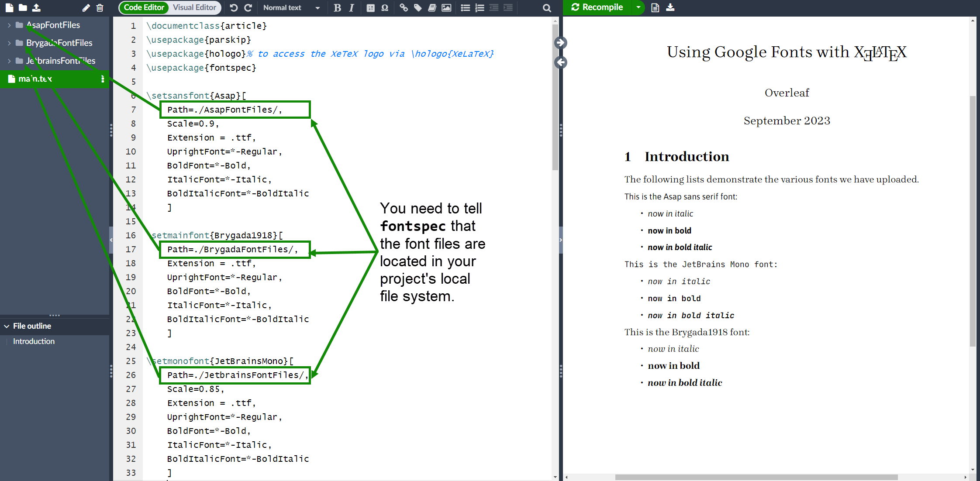Toggle bold formatting

click(337, 7)
